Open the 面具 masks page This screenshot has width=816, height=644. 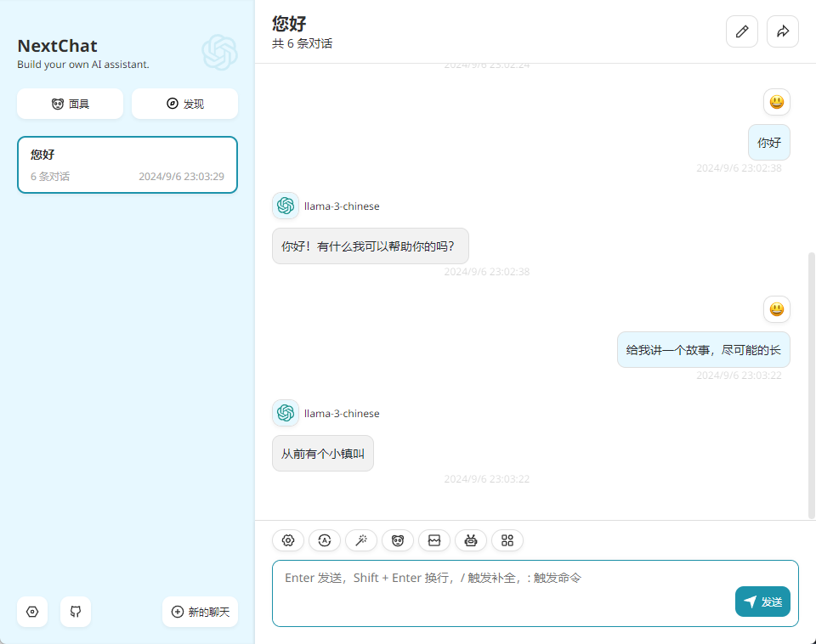click(70, 104)
